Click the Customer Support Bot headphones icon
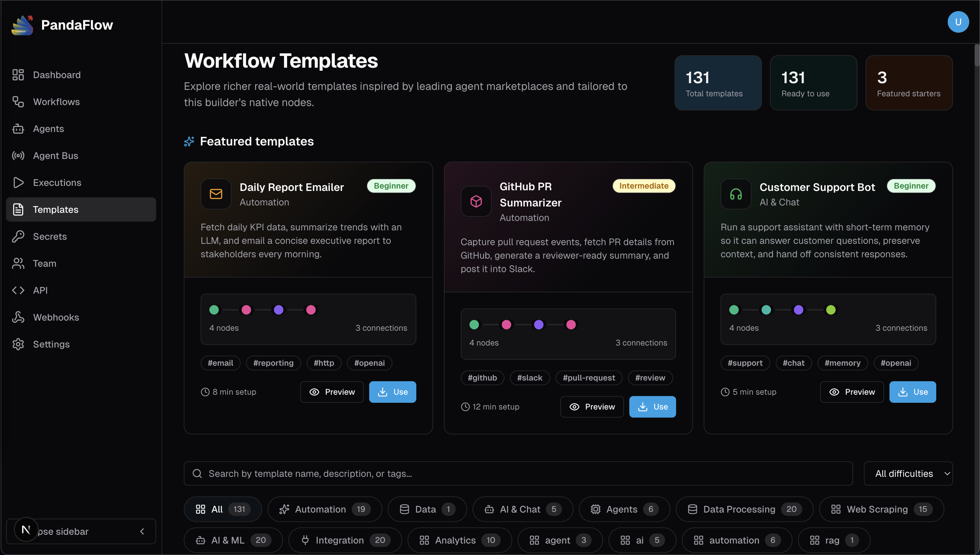 point(736,194)
